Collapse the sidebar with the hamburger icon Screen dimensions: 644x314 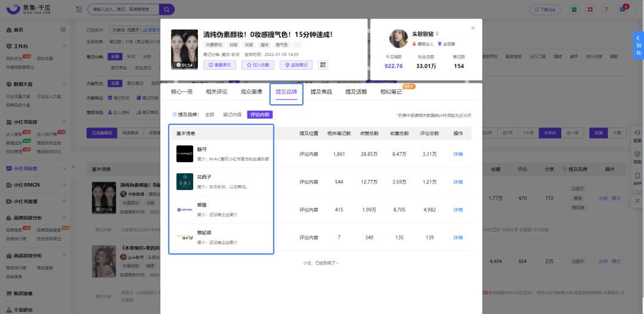tap(79, 9)
